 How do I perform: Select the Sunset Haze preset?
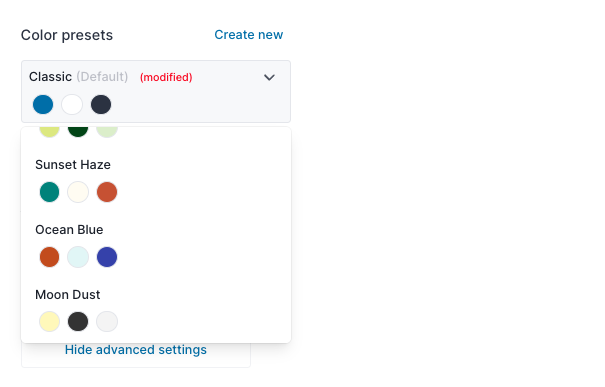[156, 181]
